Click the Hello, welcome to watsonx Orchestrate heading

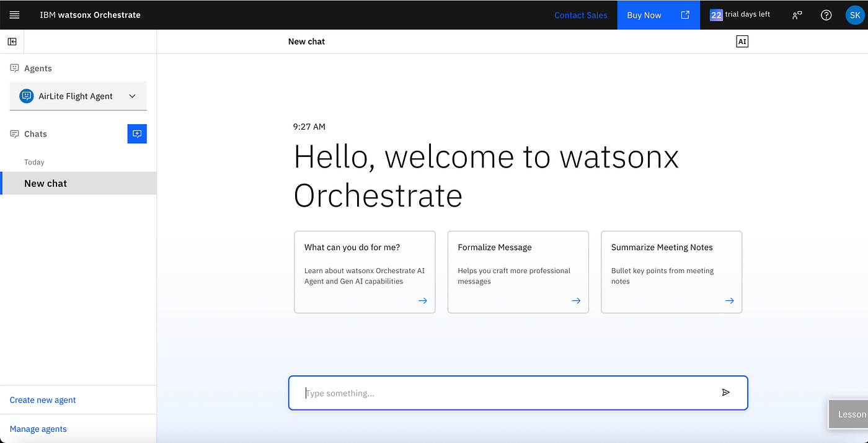pyautogui.click(x=486, y=176)
